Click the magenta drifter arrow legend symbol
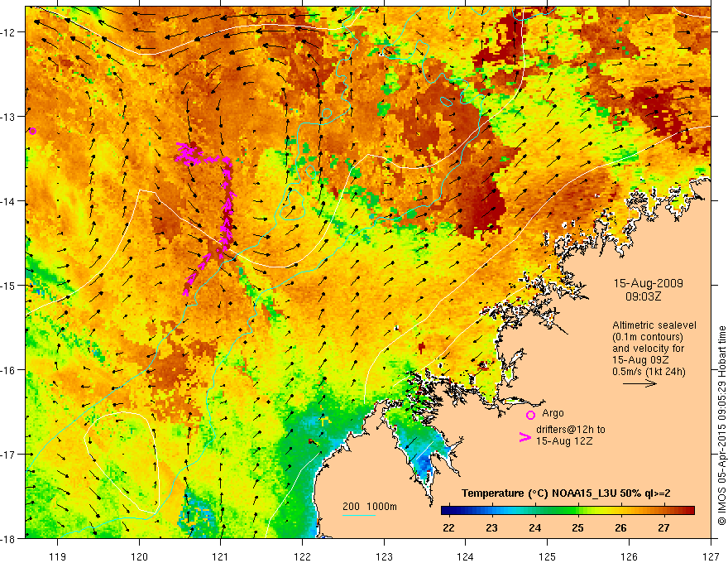This screenshot has width=728, height=563. tap(524, 437)
